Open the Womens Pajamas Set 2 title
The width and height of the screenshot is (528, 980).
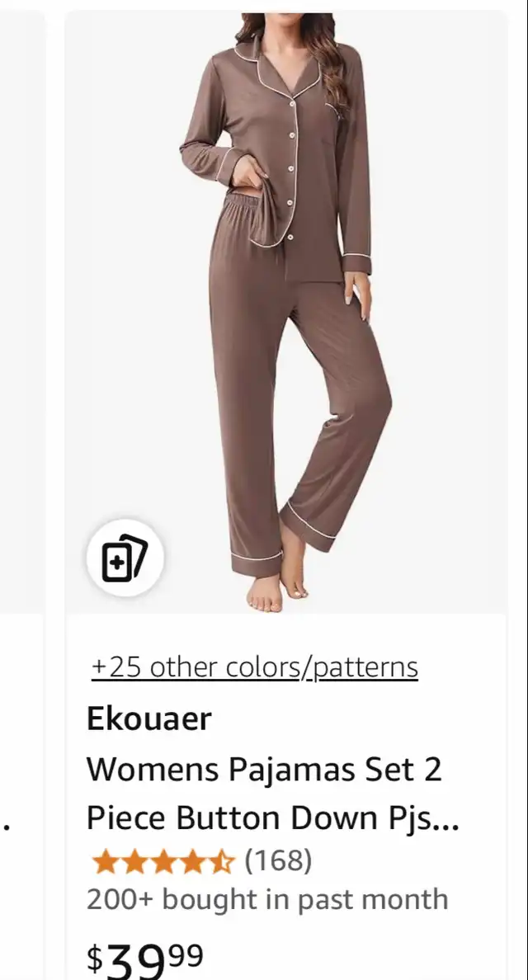pos(264,769)
